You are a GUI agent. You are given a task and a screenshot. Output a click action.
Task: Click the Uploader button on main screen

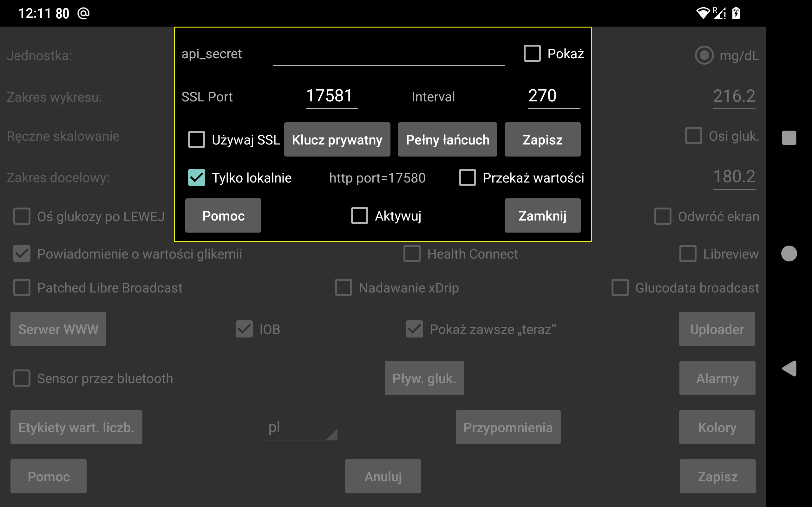(716, 329)
